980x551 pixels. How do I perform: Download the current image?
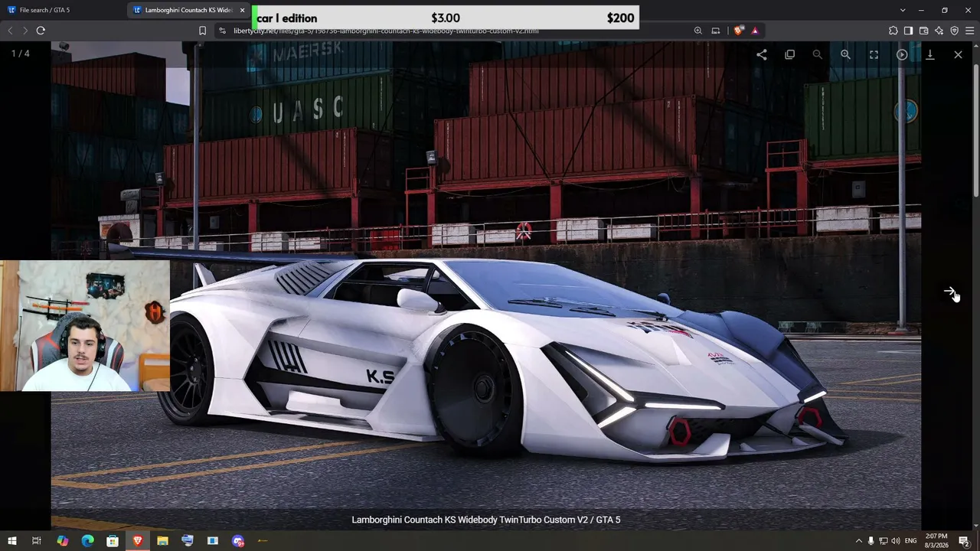[930, 54]
